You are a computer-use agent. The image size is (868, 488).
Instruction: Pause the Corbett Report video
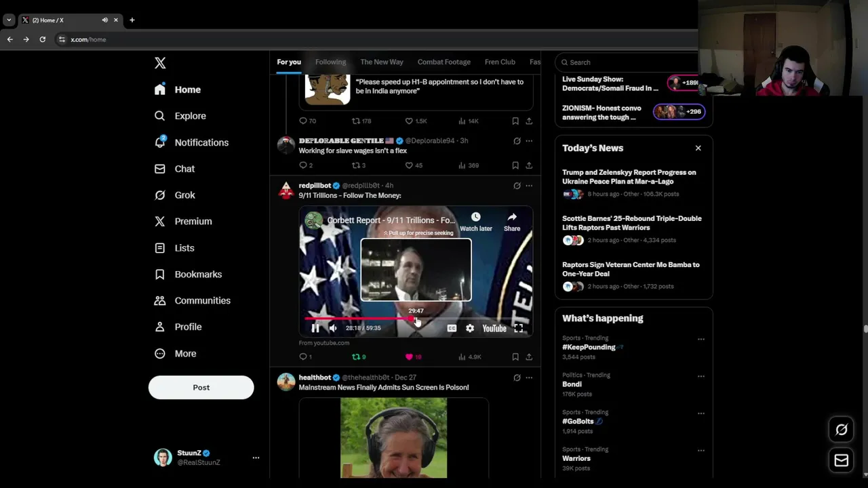(315, 328)
